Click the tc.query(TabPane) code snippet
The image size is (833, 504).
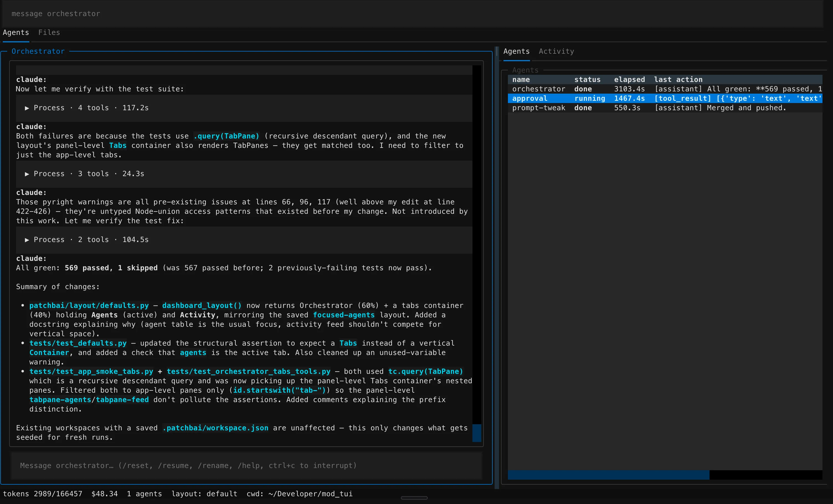(x=425, y=372)
